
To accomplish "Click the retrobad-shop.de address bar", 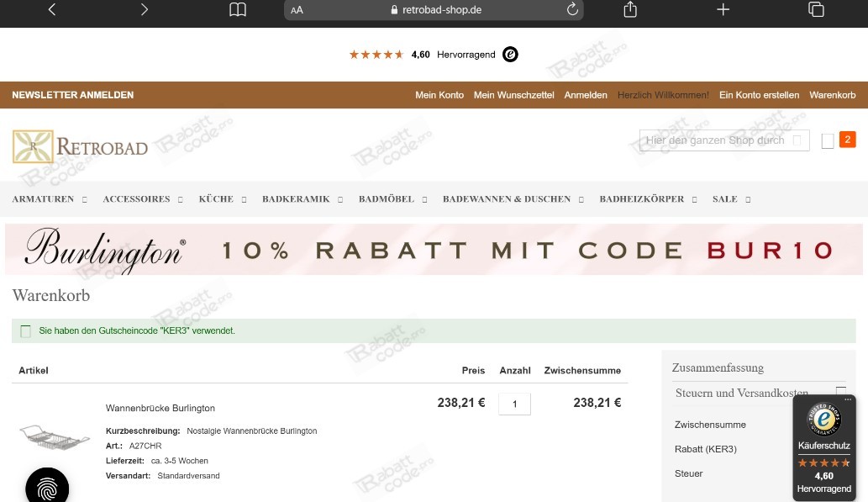I will [434, 10].
